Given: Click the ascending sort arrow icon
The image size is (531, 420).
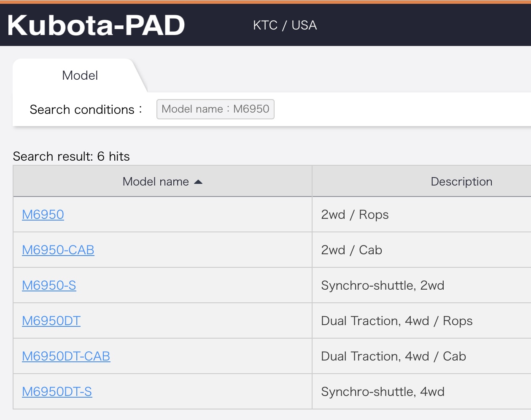Looking at the screenshot, I should pos(198,182).
